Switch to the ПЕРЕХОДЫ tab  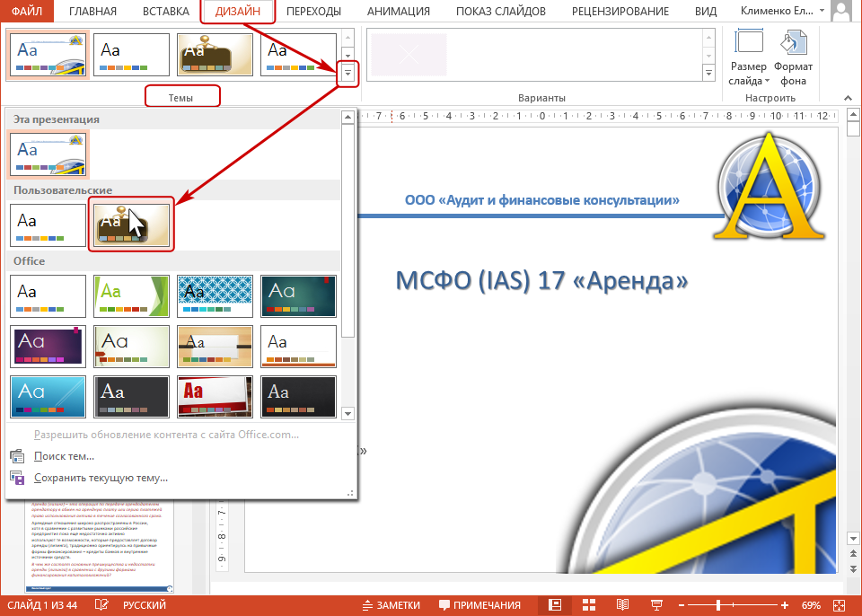click(313, 11)
